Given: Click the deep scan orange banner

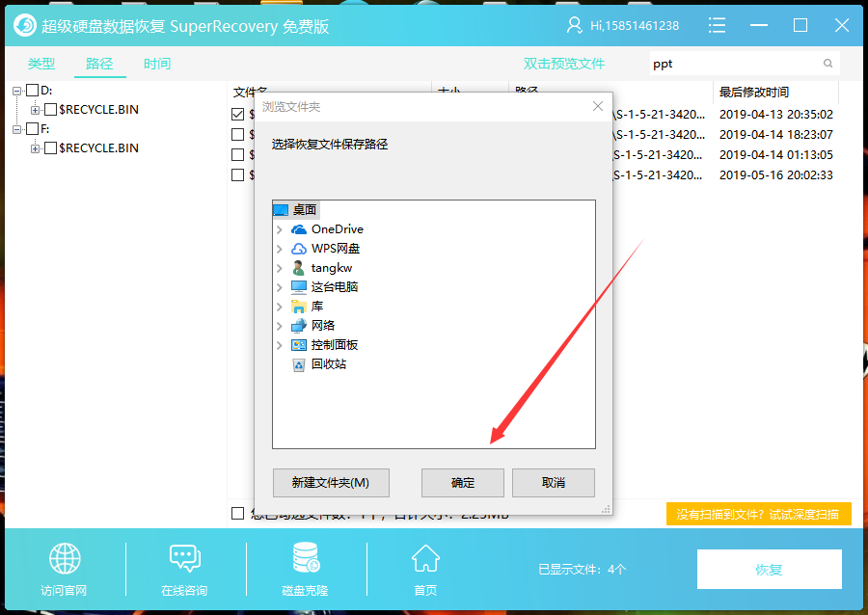Looking at the screenshot, I should tap(758, 515).
